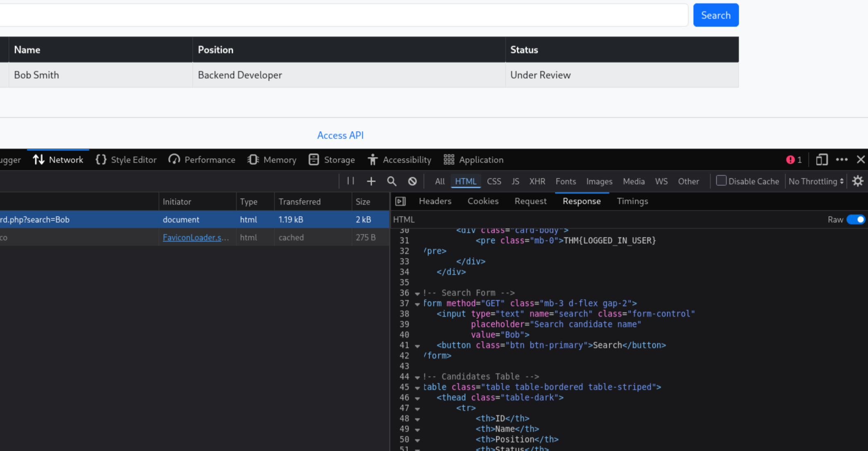Open the Memory panel
The width and height of the screenshot is (868, 451).
coord(272,160)
